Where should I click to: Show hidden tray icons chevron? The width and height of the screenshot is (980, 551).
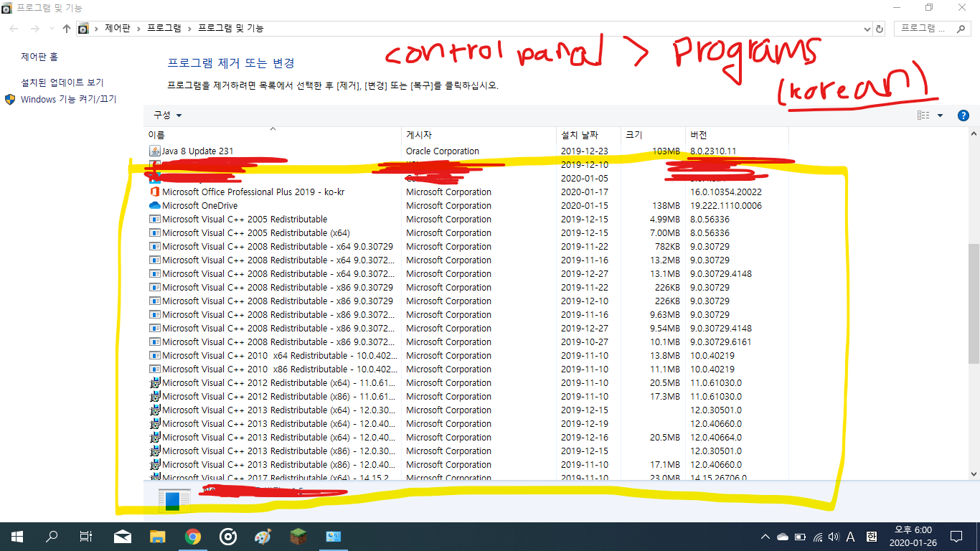point(766,537)
